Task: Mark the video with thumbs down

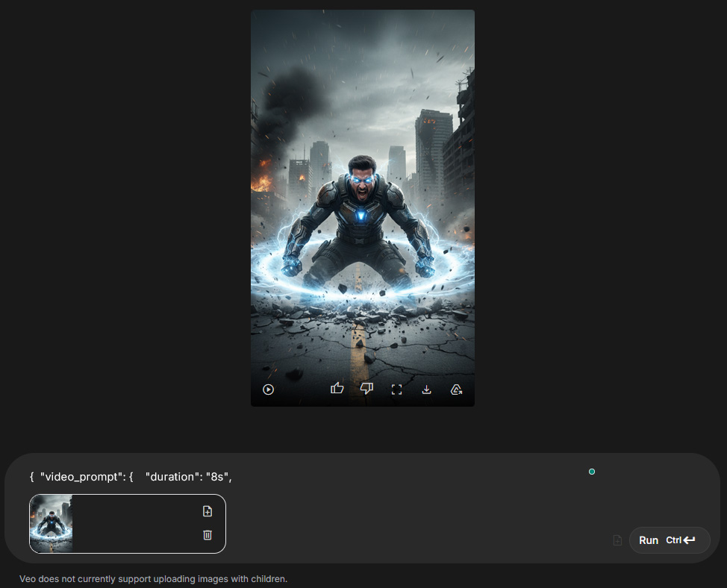Action: 366,389
